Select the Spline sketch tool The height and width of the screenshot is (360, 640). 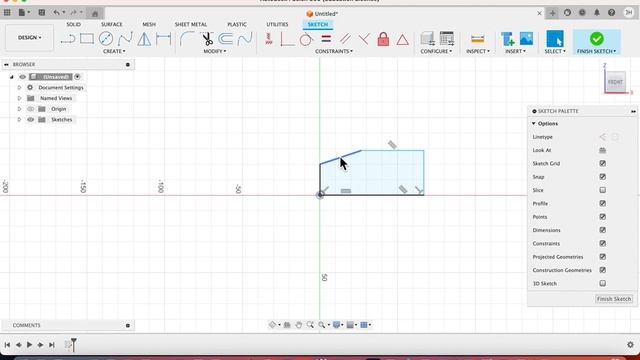coord(125,39)
